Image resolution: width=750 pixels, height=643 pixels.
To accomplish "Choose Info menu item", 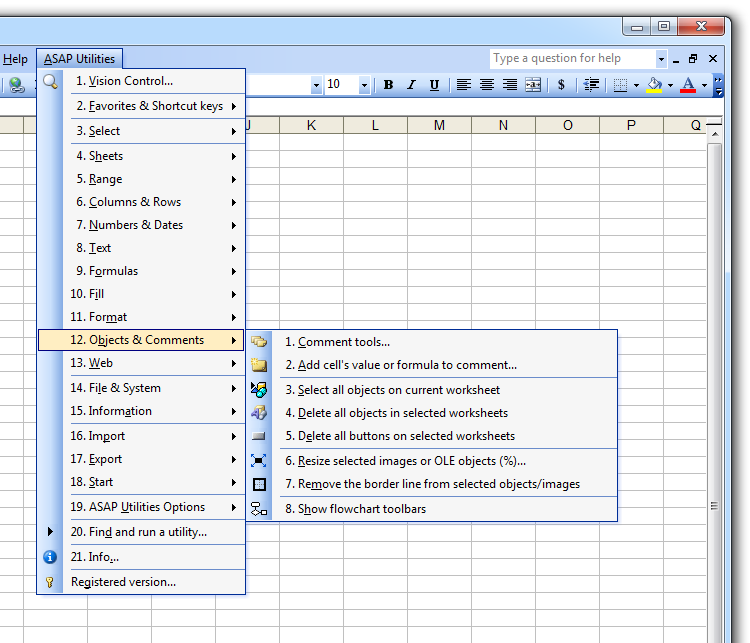I will click(x=142, y=557).
